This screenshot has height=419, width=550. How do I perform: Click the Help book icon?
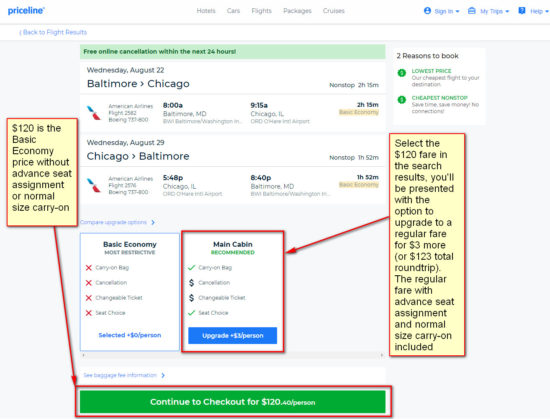522,11
